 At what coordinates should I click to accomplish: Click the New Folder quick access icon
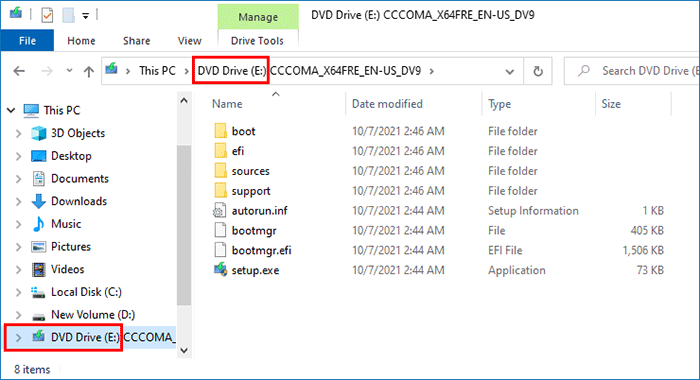click(68, 15)
